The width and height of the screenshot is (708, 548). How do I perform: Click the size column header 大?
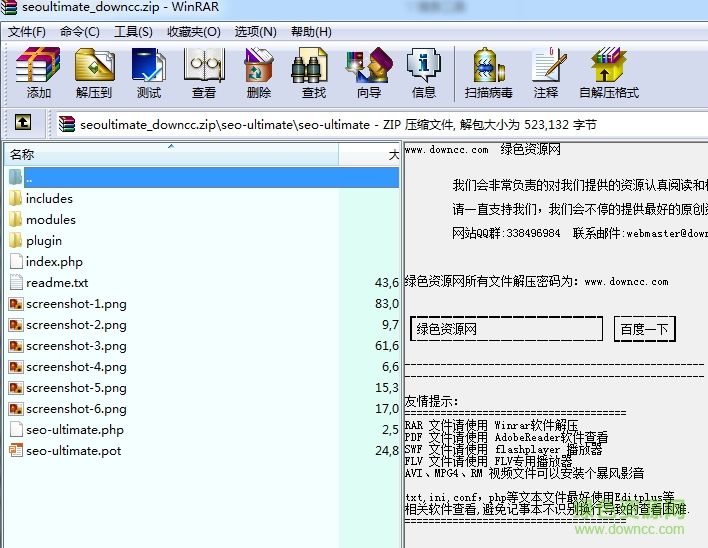(x=369, y=154)
